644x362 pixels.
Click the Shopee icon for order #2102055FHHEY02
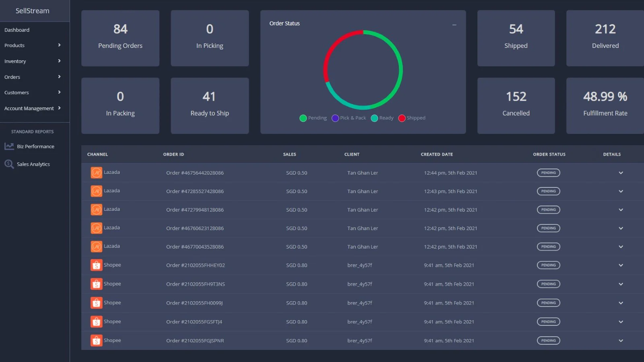pos(96,265)
